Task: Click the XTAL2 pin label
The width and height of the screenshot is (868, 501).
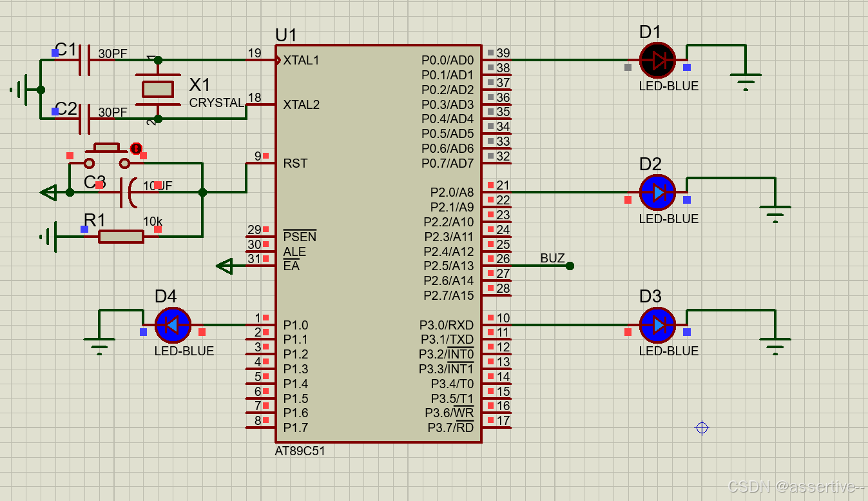Action: 302,104
